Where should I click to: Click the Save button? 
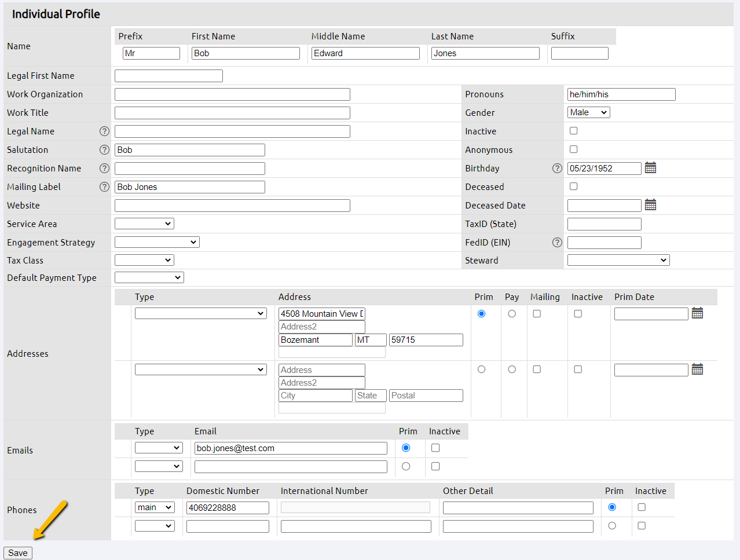click(x=18, y=553)
